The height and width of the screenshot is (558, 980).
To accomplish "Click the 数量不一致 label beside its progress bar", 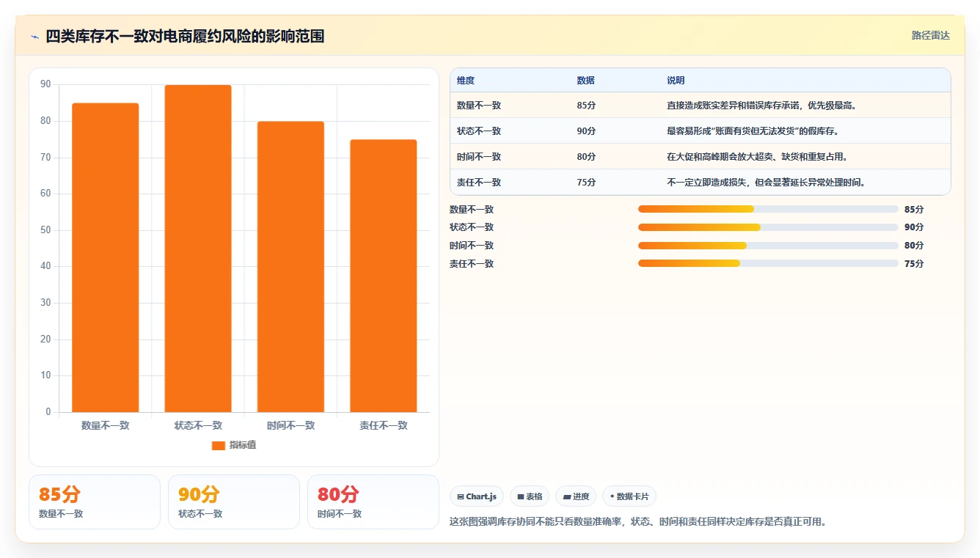I will coord(472,209).
